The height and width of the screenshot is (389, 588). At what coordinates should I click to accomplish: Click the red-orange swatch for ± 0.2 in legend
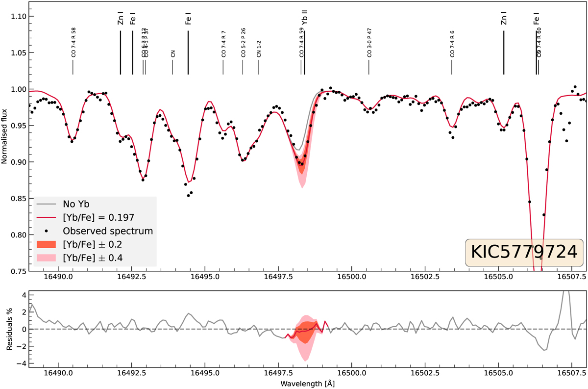point(47,244)
